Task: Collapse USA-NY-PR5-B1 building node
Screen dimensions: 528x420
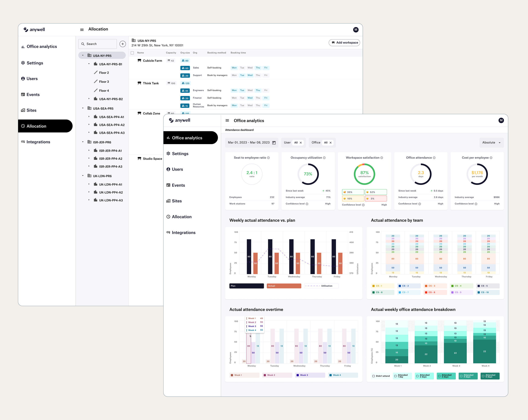Action: pyautogui.click(x=89, y=64)
